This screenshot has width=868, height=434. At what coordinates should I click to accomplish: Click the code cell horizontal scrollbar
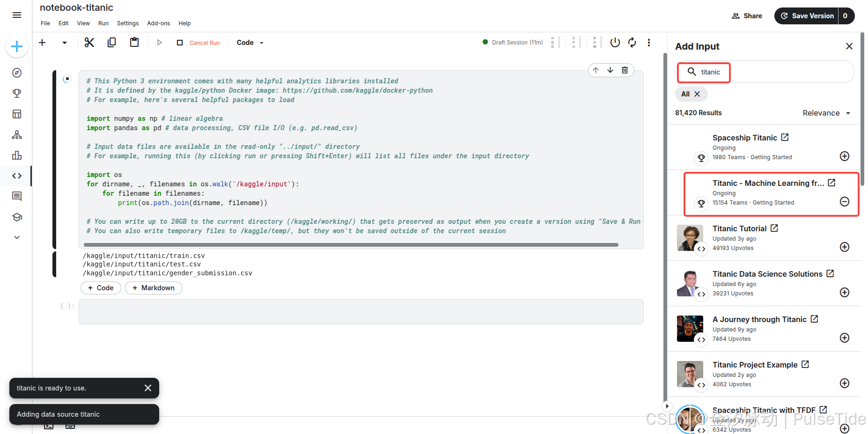pyautogui.click(x=351, y=245)
